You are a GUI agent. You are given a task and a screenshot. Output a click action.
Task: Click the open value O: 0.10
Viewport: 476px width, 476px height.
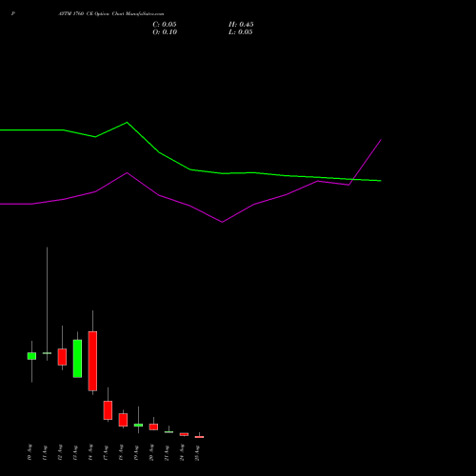click(x=165, y=32)
